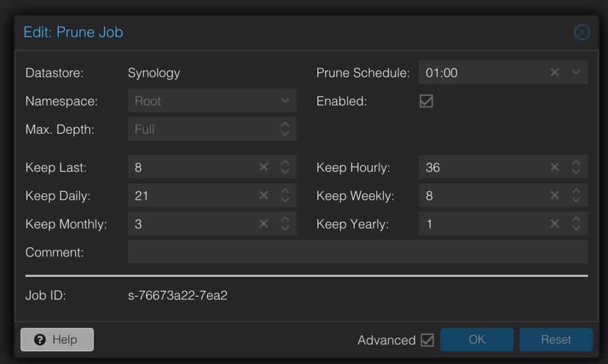
Task: Close the Edit Prune Job dialog
Action: tap(582, 33)
